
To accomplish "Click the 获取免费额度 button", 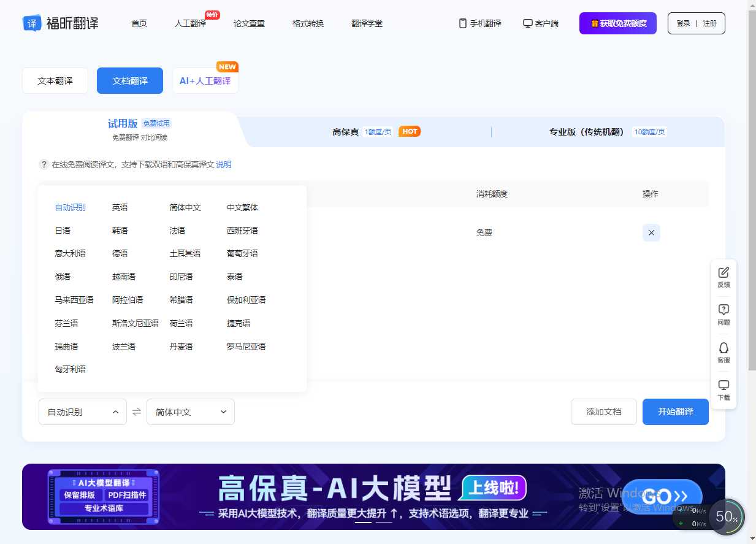I will pos(618,23).
